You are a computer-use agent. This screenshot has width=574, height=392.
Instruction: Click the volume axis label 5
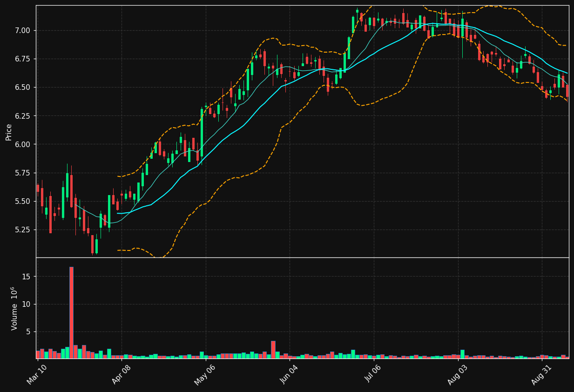click(x=27, y=331)
